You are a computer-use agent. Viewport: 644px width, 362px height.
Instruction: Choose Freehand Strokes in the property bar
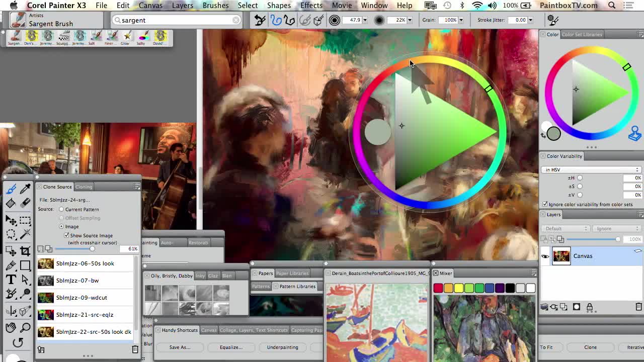point(276,20)
